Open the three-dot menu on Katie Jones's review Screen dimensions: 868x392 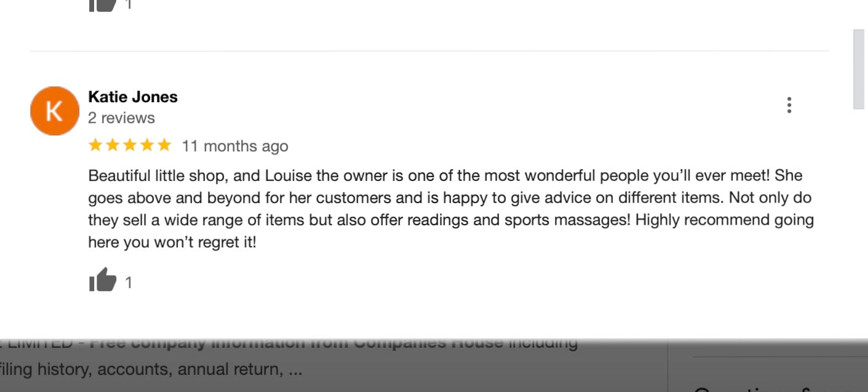[789, 105]
